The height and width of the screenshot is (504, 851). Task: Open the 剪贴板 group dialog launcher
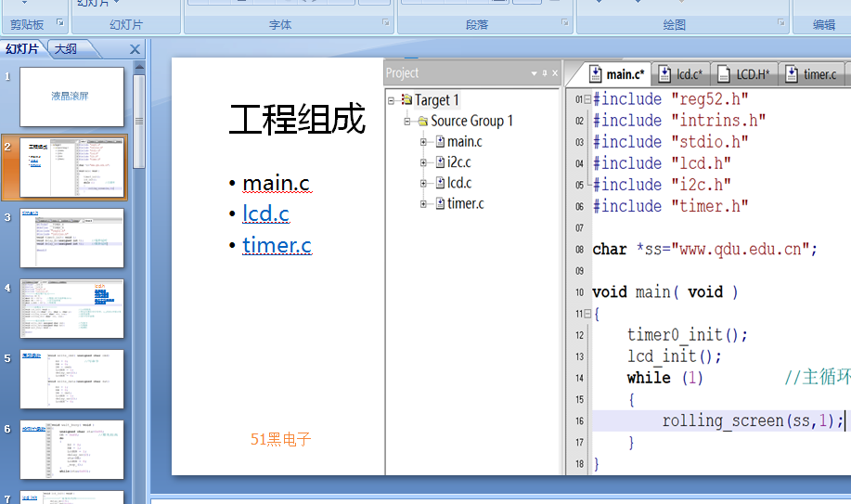[x=60, y=22]
